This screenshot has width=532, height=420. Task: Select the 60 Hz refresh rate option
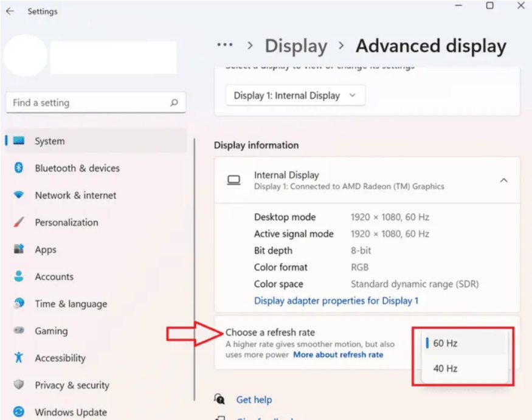pyautogui.click(x=446, y=343)
